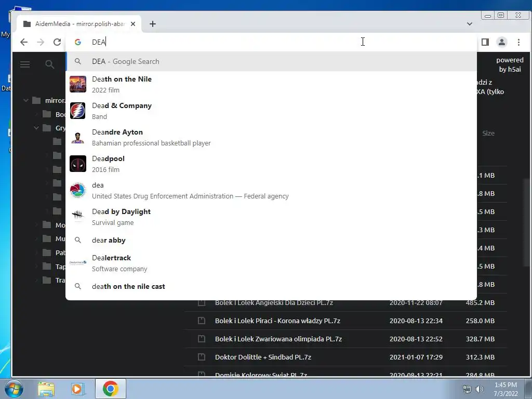The image size is (532, 399).
Task: Click the 2020-08-13 22:34 date cell
Action: coord(416,321)
